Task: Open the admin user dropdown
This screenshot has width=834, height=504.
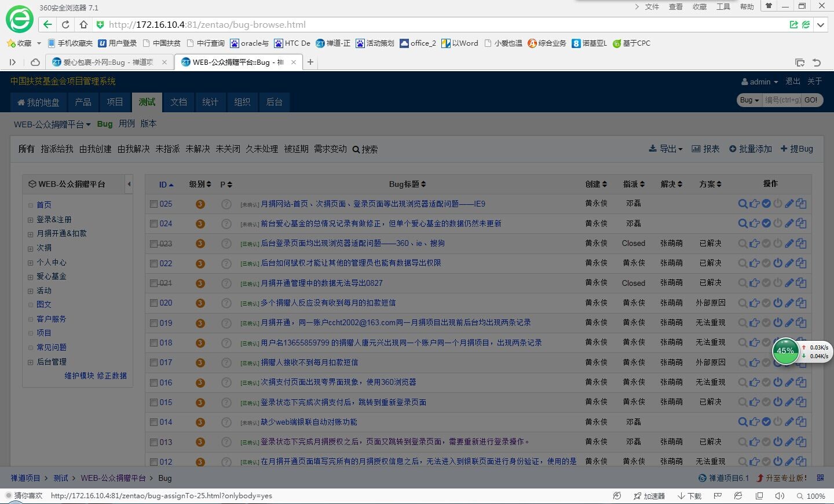Action: point(760,82)
